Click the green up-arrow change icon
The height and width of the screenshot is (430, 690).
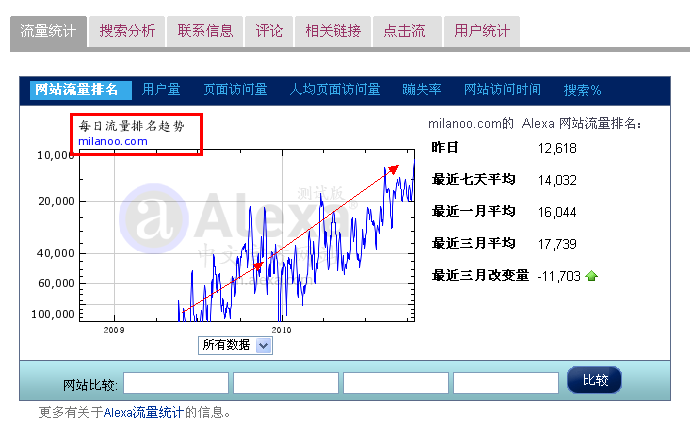592,276
